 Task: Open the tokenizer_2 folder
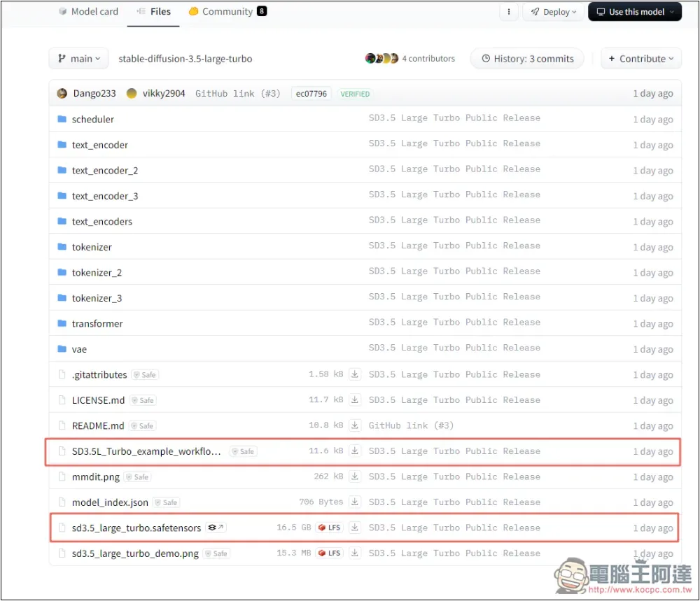pyautogui.click(x=97, y=272)
